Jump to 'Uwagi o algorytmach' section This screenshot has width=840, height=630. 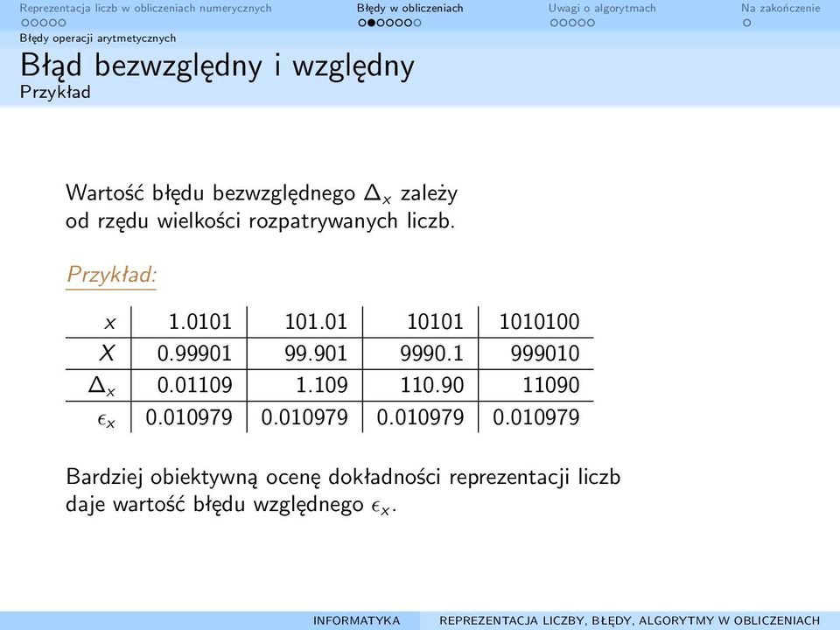pos(602,8)
